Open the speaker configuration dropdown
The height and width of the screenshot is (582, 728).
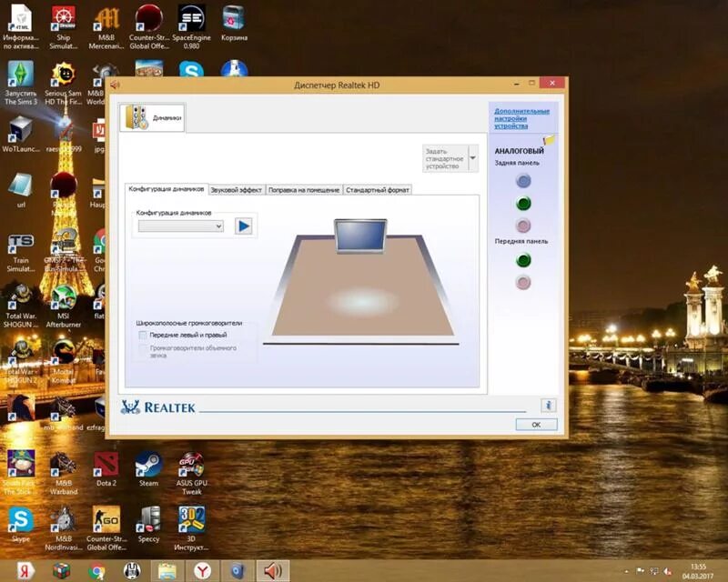[x=219, y=226]
